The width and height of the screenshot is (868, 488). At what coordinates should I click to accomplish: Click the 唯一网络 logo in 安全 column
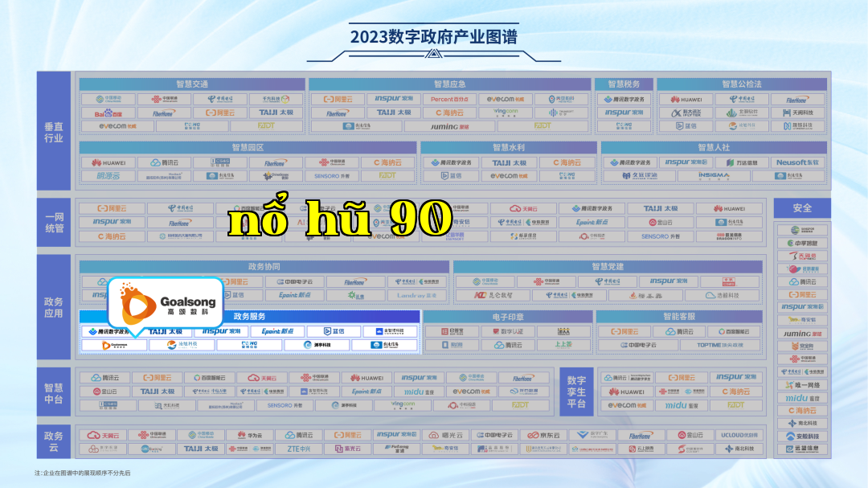tap(802, 385)
